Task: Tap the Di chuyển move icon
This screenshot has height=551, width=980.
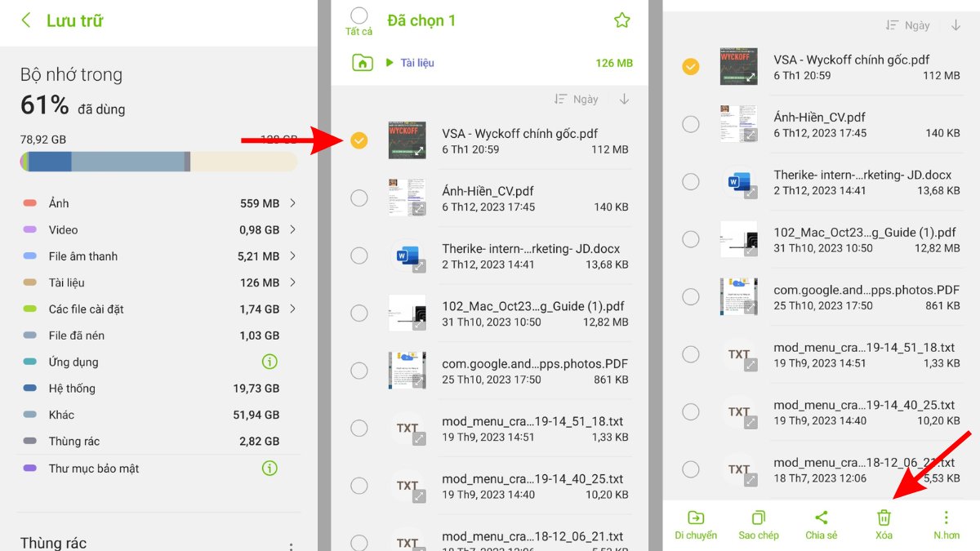Action: [x=695, y=518]
